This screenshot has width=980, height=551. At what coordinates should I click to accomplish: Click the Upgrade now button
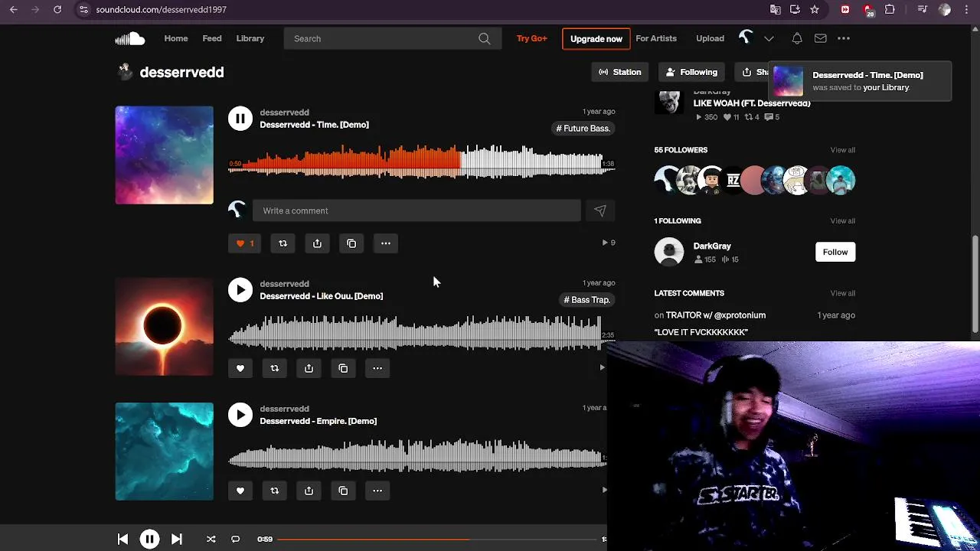tap(596, 38)
